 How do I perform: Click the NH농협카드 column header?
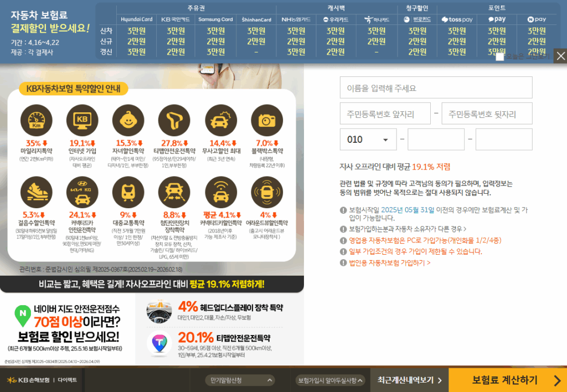[296, 19]
